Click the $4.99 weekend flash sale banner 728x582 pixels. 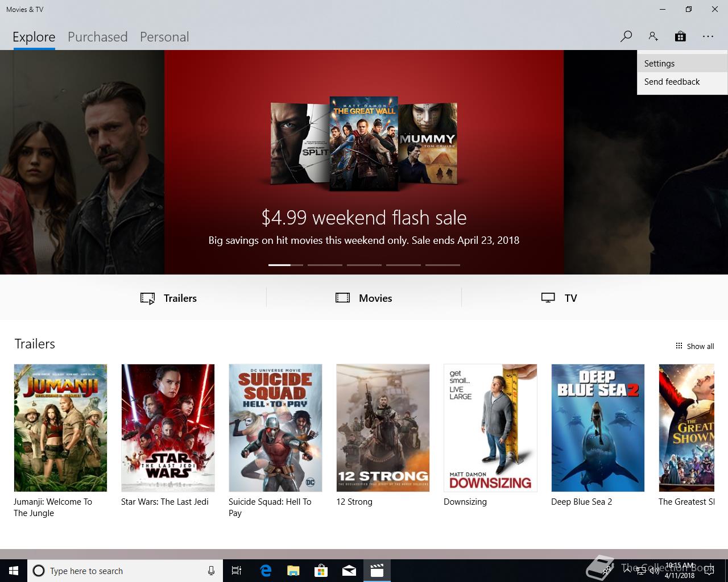coord(364,162)
